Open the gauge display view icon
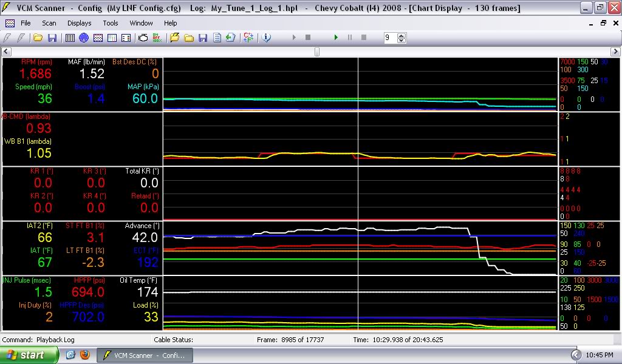This screenshot has width=622, height=364. [x=84, y=38]
